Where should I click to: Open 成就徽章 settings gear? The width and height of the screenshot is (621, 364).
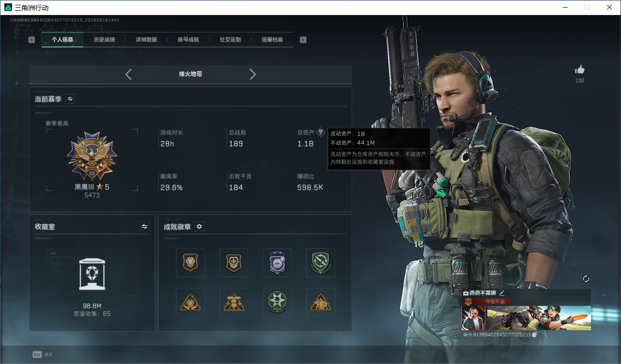(199, 227)
